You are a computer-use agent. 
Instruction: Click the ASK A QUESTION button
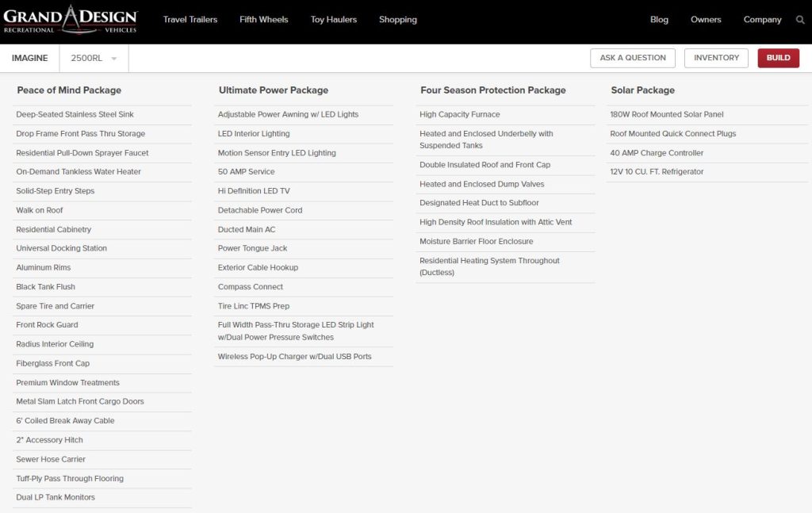click(632, 57)
